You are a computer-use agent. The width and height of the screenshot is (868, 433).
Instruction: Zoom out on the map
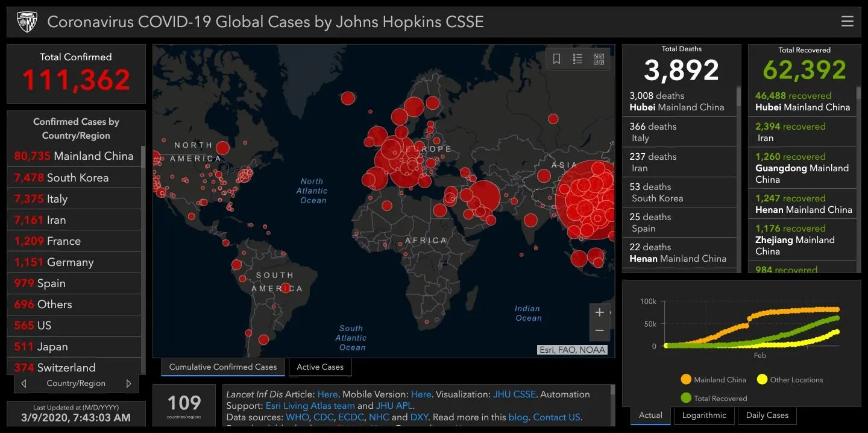tap(599, 330)
